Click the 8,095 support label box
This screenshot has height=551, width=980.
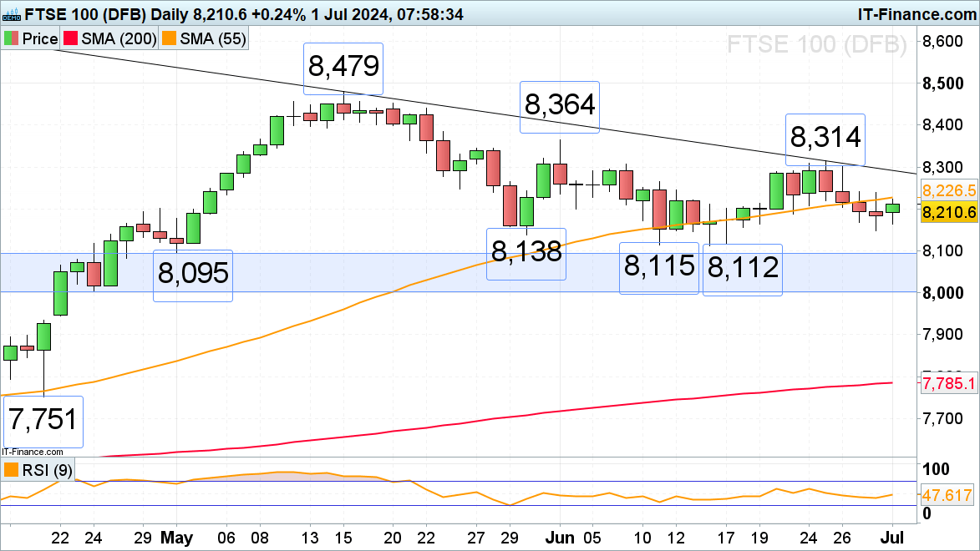pos(192,274)
